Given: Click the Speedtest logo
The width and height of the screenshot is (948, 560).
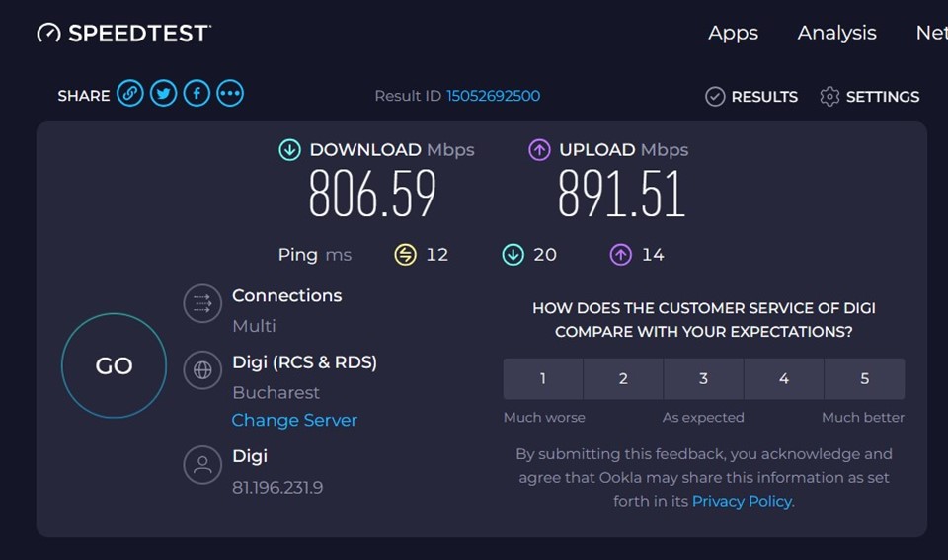Looking at the screenshot, I should click(x=124, y=33).
